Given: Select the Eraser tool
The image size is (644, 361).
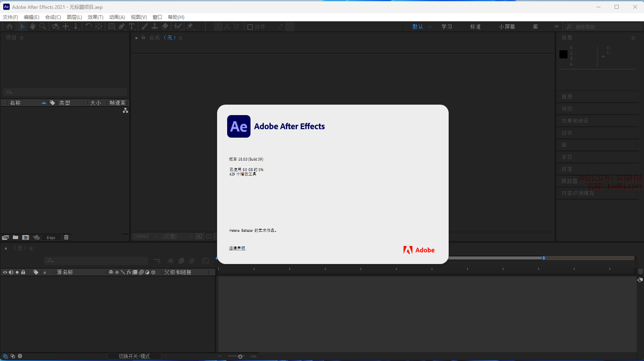Looking at the screenshot, I should coord(165,27).
